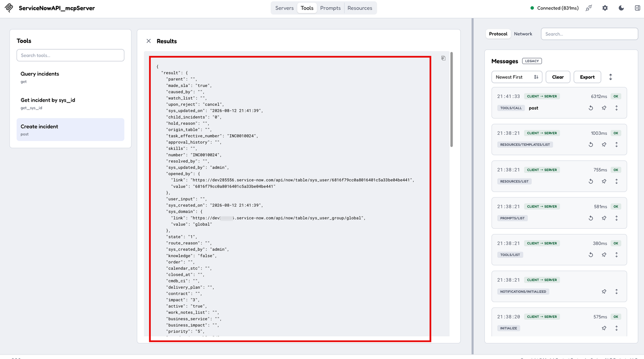
Task: Replay the RESOURCES/LIST message
Action: point(591,181)
